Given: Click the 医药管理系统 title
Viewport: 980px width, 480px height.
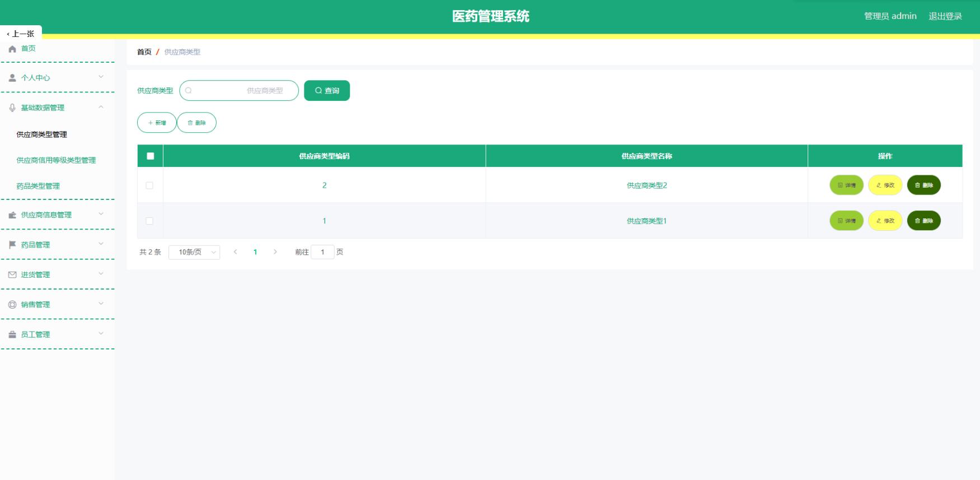Looking at the screenshot, I should (x=490, y=16).
